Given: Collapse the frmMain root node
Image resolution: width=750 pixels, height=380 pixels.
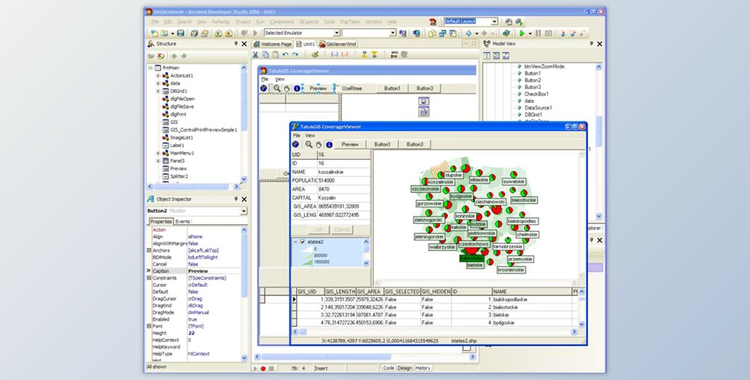Looking at the screenshot, I should point(150,68).
